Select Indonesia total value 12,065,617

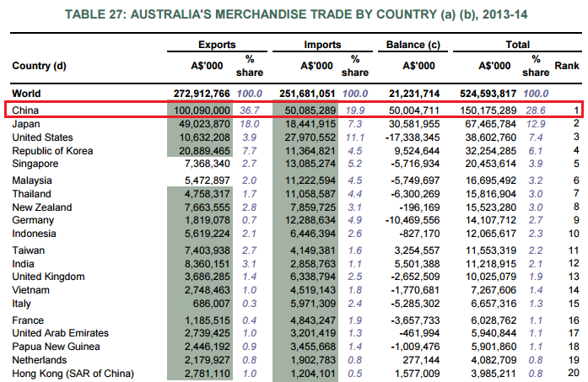(491, 234)
